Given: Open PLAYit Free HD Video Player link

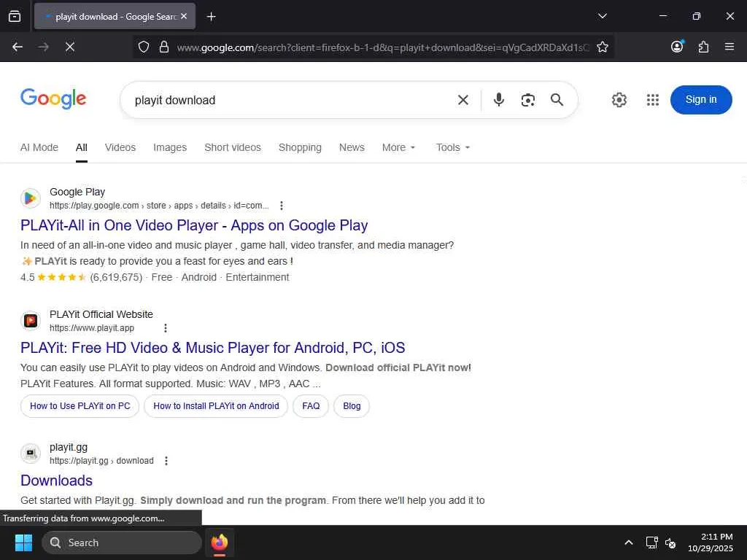Looking at the screenshot, I should click(212, 348).
